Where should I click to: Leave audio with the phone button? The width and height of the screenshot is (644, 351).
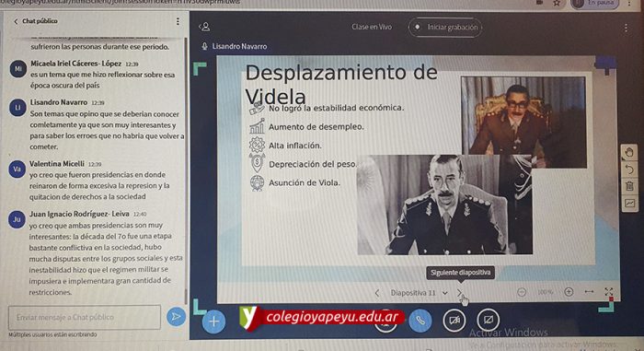[x=420, y=321]
